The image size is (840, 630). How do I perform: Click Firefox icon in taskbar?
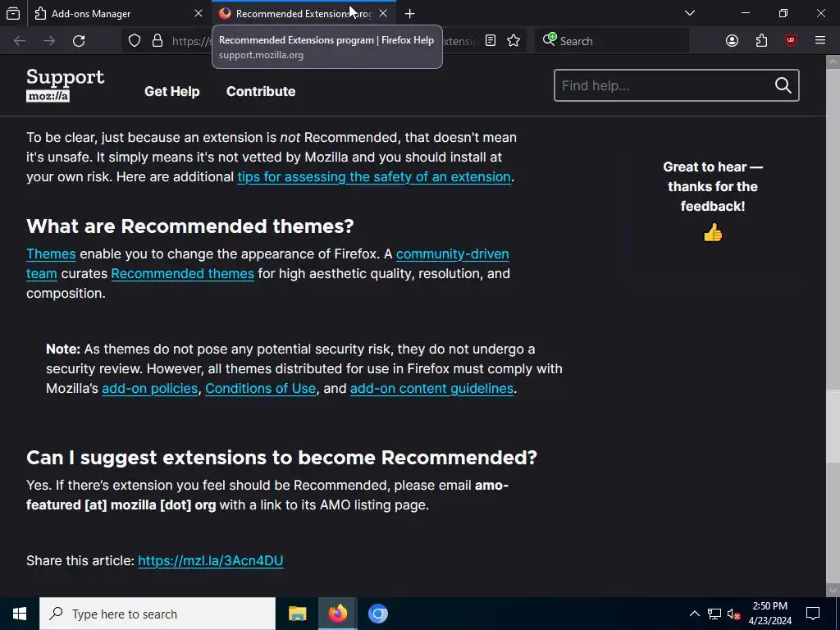pyautogui.click(x=337, y=614)
